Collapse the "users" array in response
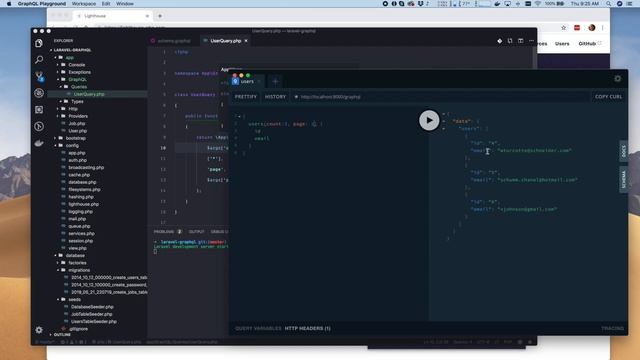 coord(444,129)
